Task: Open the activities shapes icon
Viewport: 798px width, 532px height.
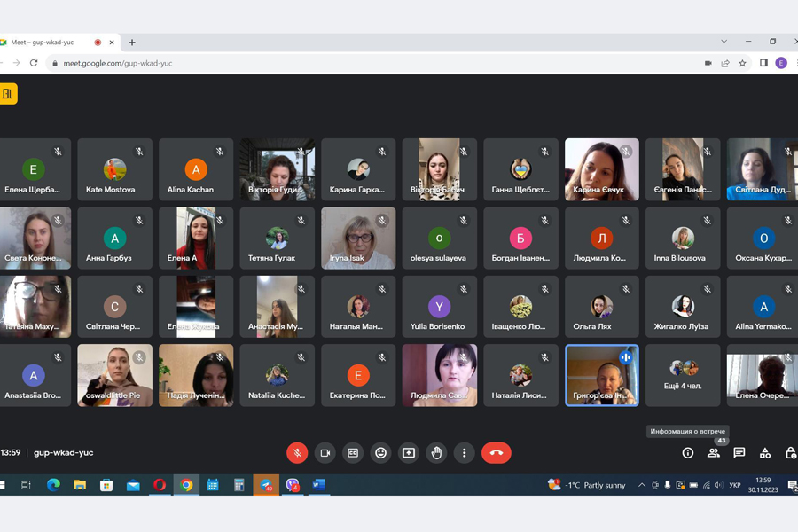Action: point(765,452)
